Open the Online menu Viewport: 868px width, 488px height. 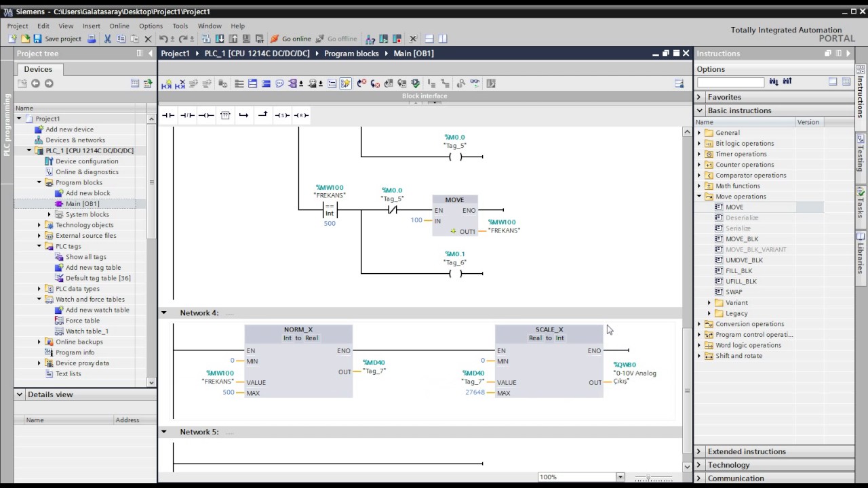pyautogui.click(x=119, y=26)
